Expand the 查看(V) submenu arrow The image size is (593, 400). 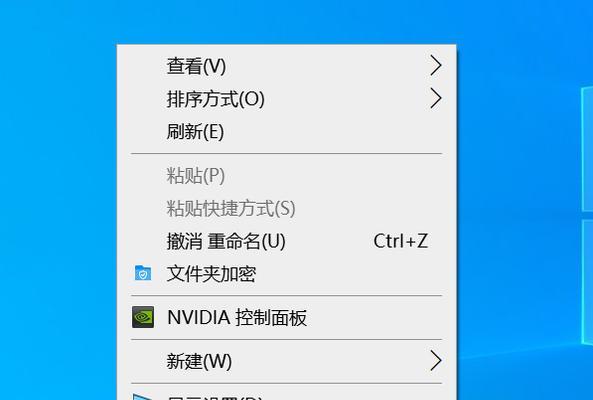[x=436, y=66]
